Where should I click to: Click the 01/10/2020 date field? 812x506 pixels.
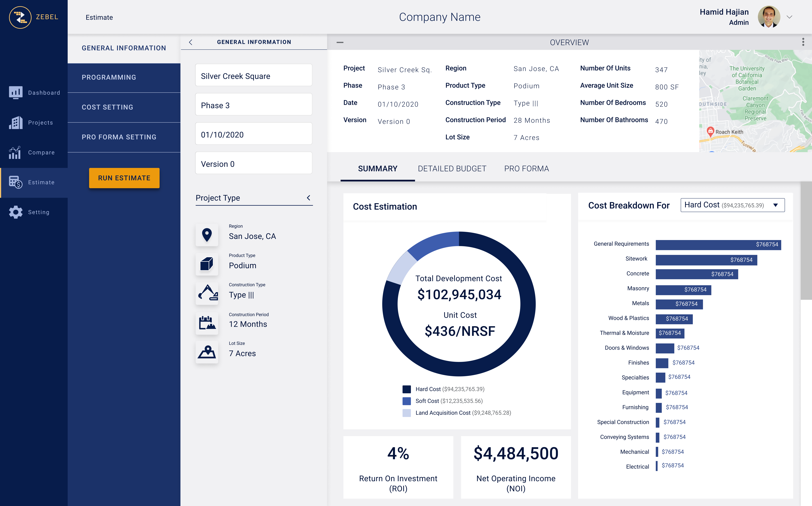tap(253, 134)
